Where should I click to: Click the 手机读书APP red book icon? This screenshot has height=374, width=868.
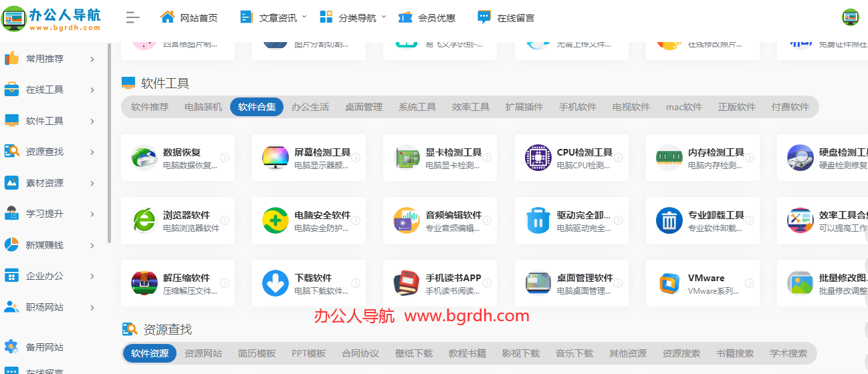(x=407, y=283)
